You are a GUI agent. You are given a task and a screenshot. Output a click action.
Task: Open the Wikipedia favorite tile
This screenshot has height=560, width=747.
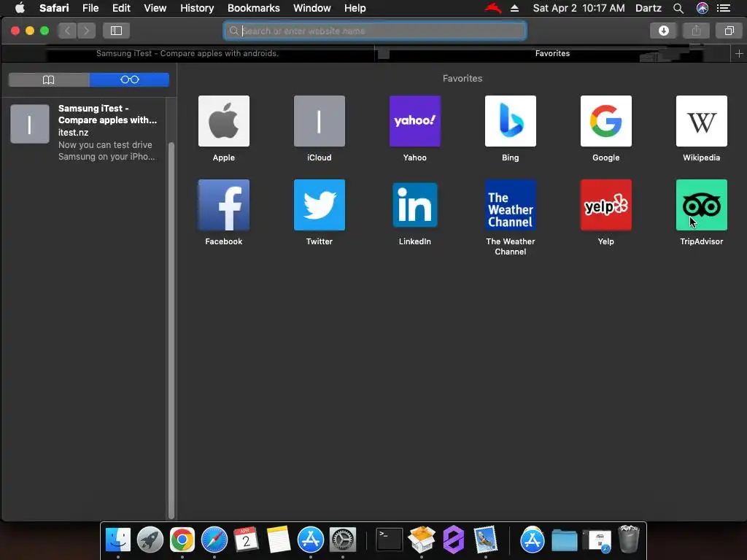[x=701, y=121]
